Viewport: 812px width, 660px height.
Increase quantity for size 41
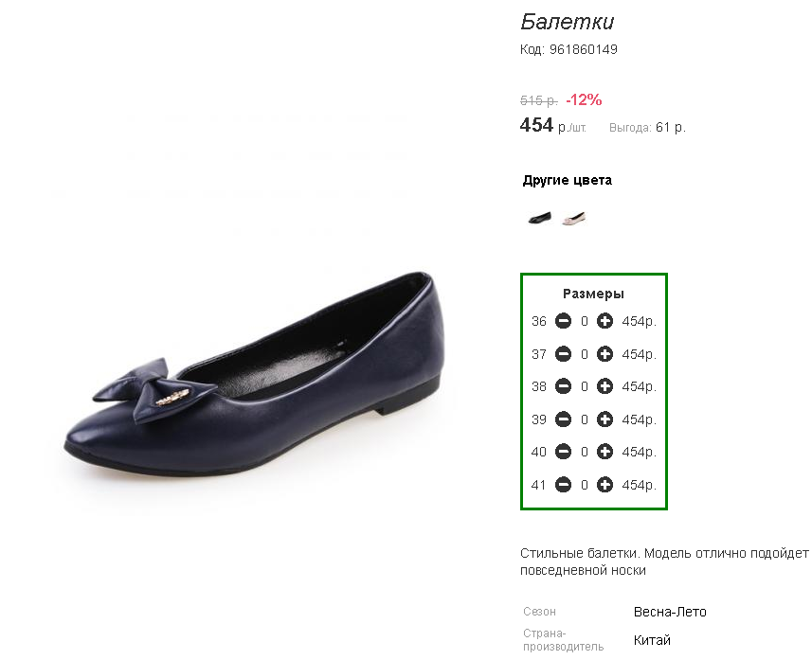604,485
